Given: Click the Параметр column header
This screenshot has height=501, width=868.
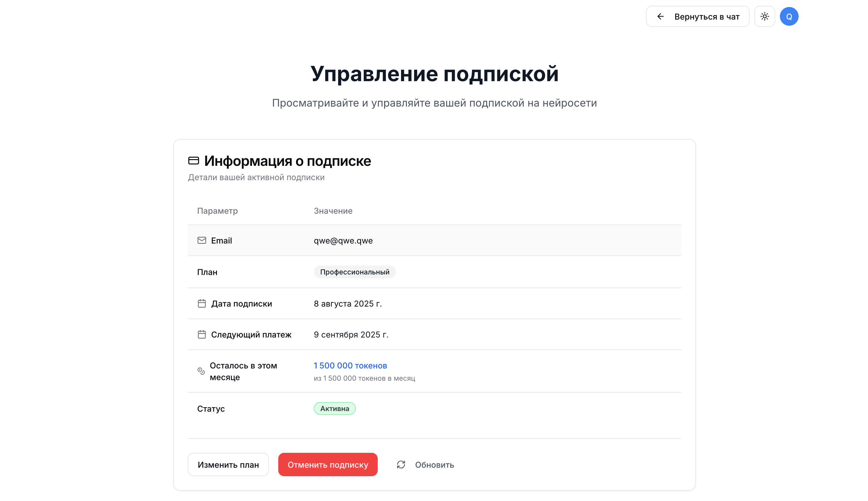Looking at the screenshot, I should tap(217, 211).
